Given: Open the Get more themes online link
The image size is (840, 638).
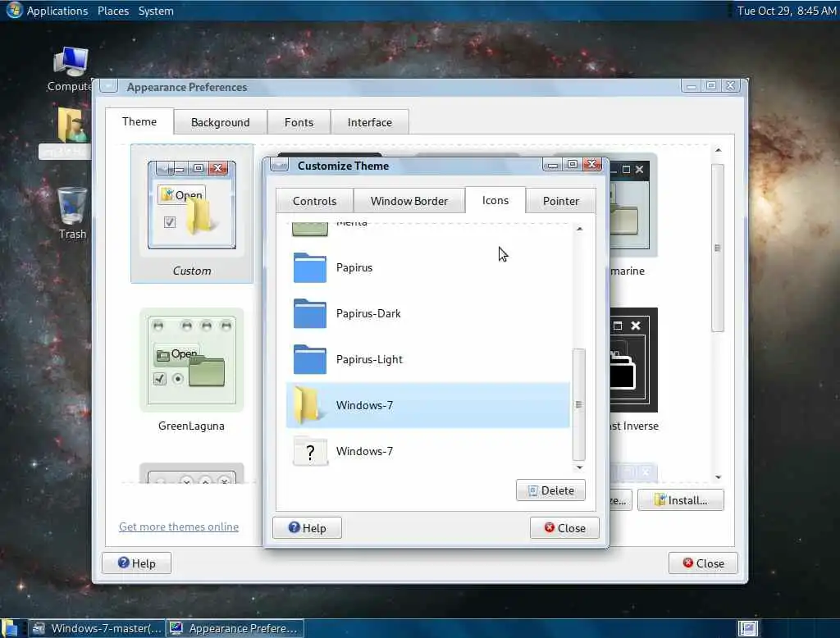Looking at the screenshot, I should tap(179, 526).
